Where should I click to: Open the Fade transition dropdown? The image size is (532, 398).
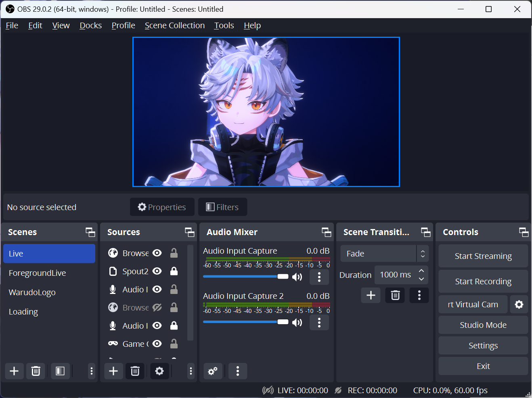point(384,254)
